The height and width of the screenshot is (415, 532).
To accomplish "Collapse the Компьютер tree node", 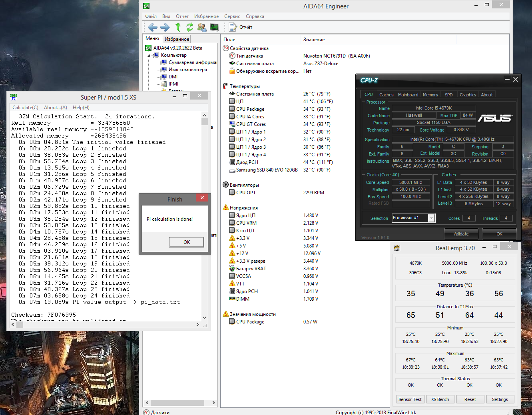I will click(149, 56).
